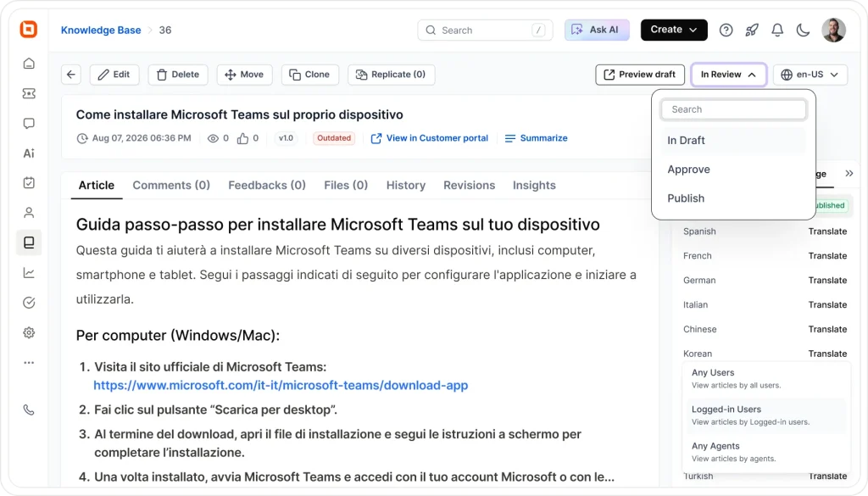Click the v1.0 version badge
868x496 pixels.
286,138
